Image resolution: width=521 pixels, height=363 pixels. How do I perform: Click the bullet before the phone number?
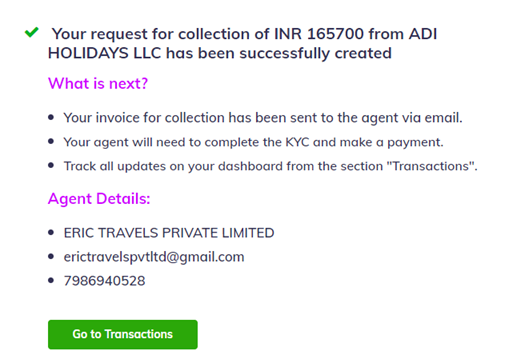(51, 280)
